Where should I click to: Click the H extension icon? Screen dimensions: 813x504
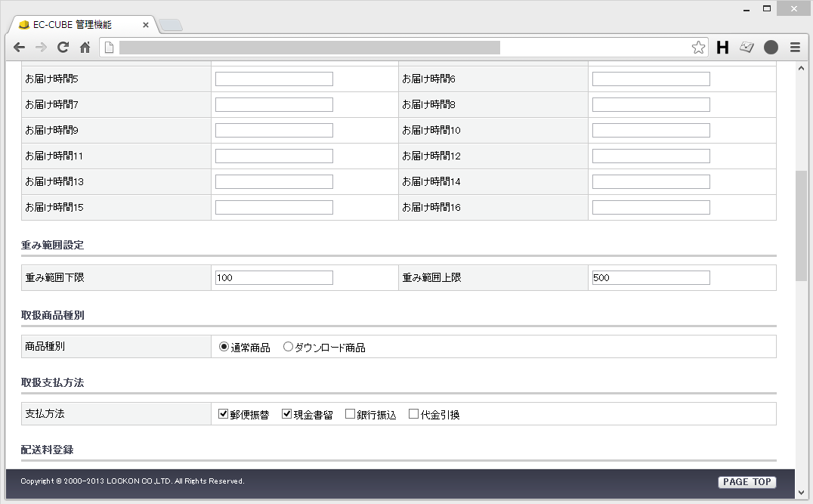722,48
